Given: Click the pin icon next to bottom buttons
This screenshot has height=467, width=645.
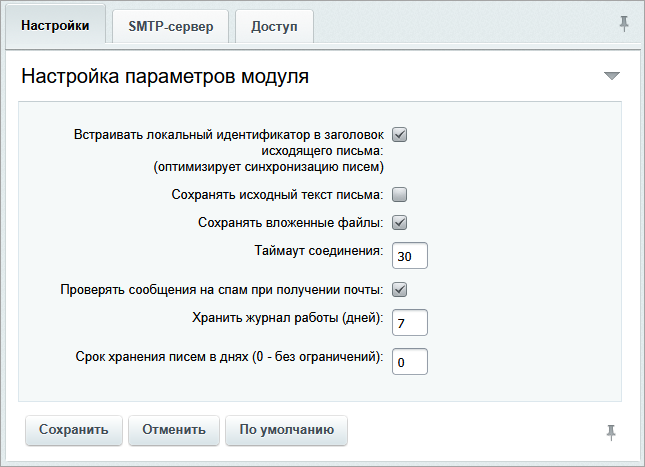Looking at the screenshot, I should tap(611, 431).
